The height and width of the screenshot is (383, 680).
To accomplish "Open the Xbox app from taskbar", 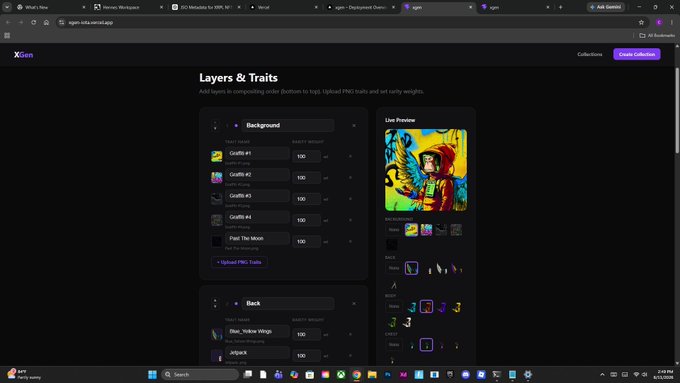I will [x=341, y=374].
